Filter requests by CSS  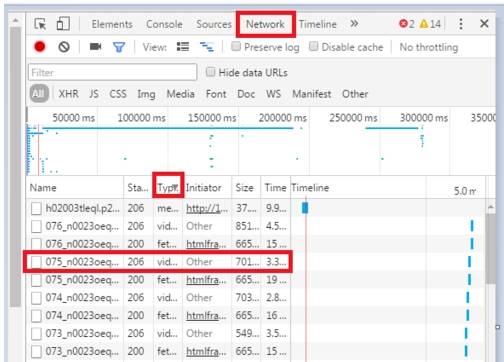point(118,94)
